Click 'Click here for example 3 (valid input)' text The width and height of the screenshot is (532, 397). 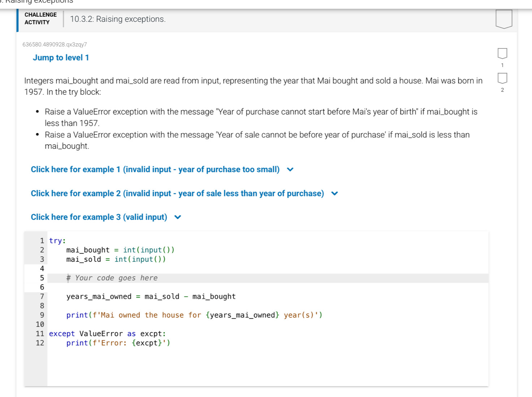pos(99,217)
